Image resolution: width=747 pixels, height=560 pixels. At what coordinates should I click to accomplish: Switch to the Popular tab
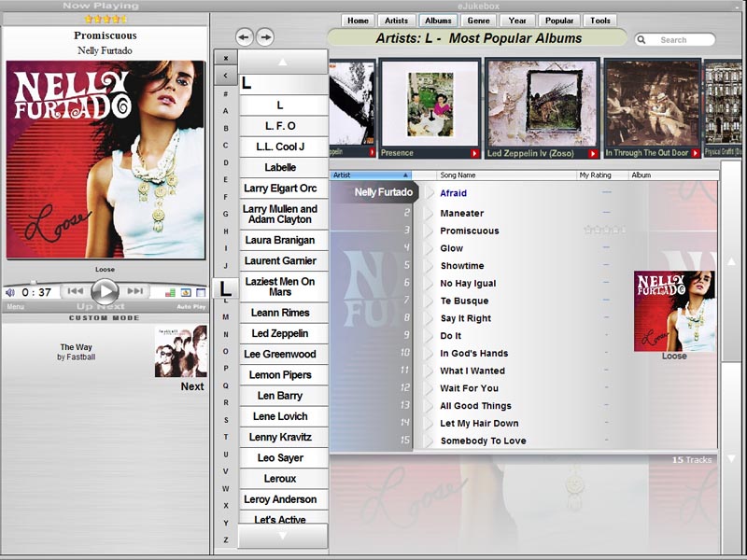(559, 21)
